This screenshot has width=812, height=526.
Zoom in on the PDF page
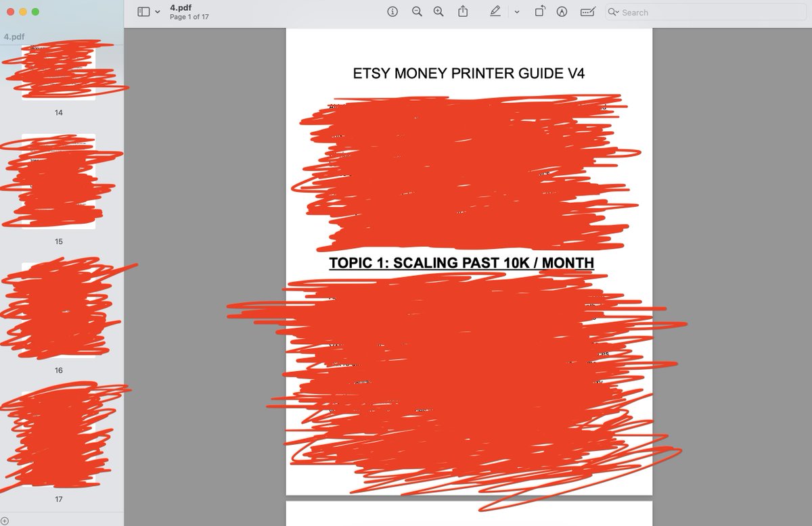[438, 11]
